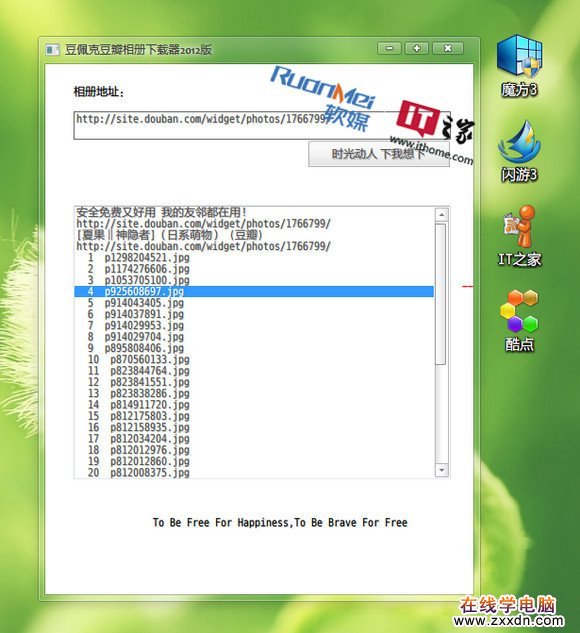
Task: Select list row p823838286.jpg
Action: click(254, 393)
